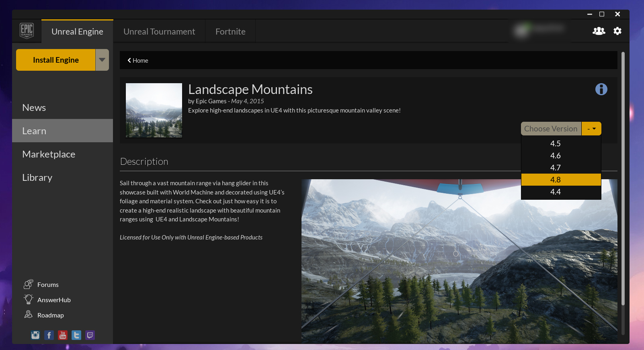Screen dimensions: 644x350
Task: Go back via the Home link
Action: tap(140, 60)
